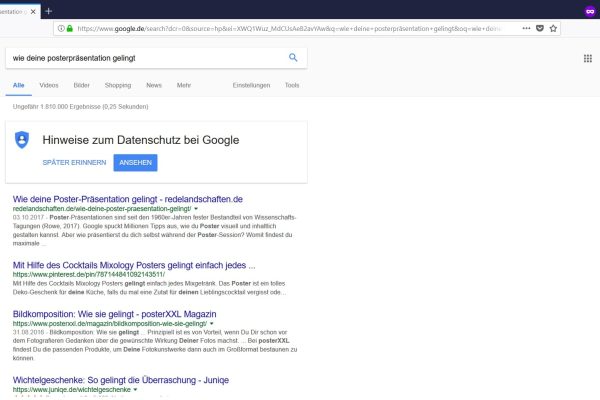Image resolution: width=600 pixels, height=400 pixels.
Task: Open Wichtelgeschenke Juniqe result link
Action: (x=121, y=380)
